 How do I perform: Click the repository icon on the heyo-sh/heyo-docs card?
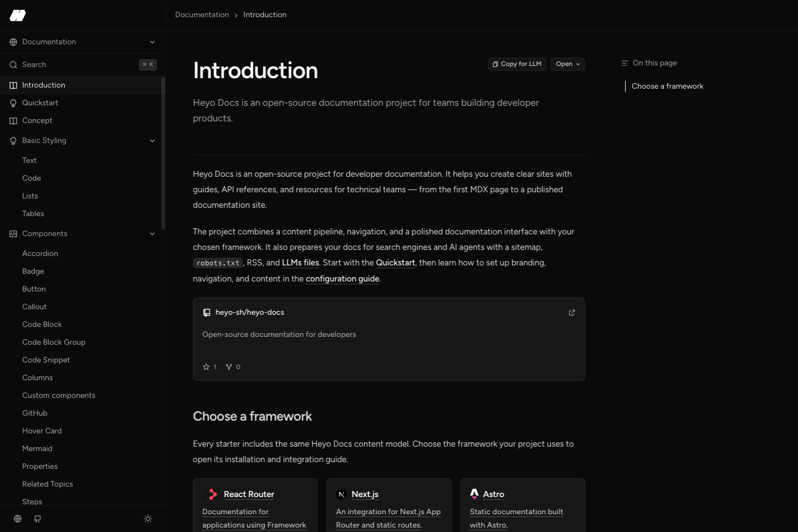click(x=207, y=313)
